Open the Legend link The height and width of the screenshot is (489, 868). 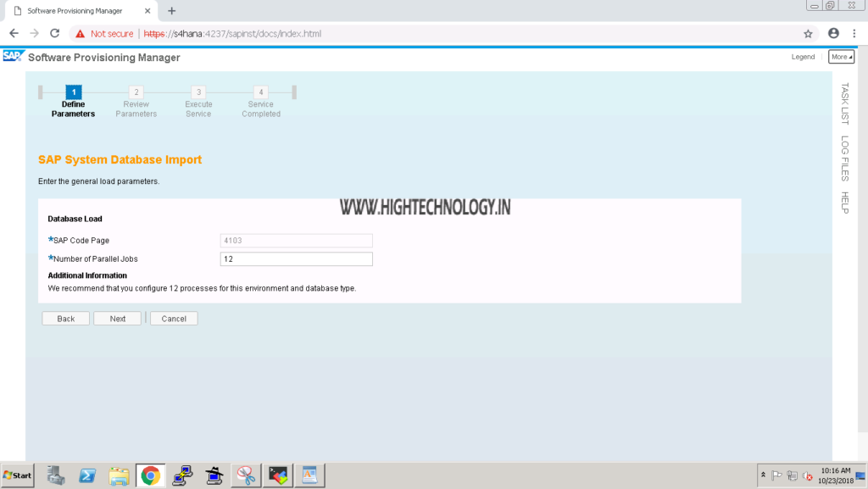803,57
